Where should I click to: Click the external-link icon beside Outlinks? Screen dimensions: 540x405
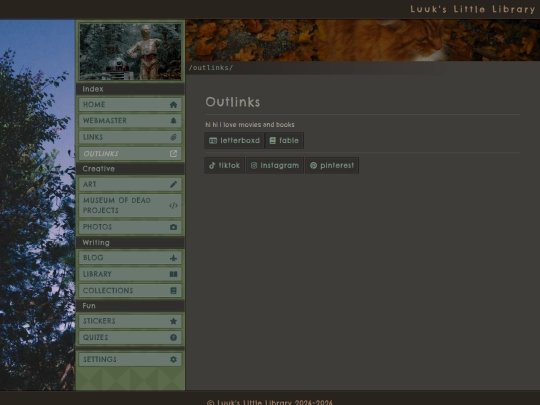coord(173,154)
